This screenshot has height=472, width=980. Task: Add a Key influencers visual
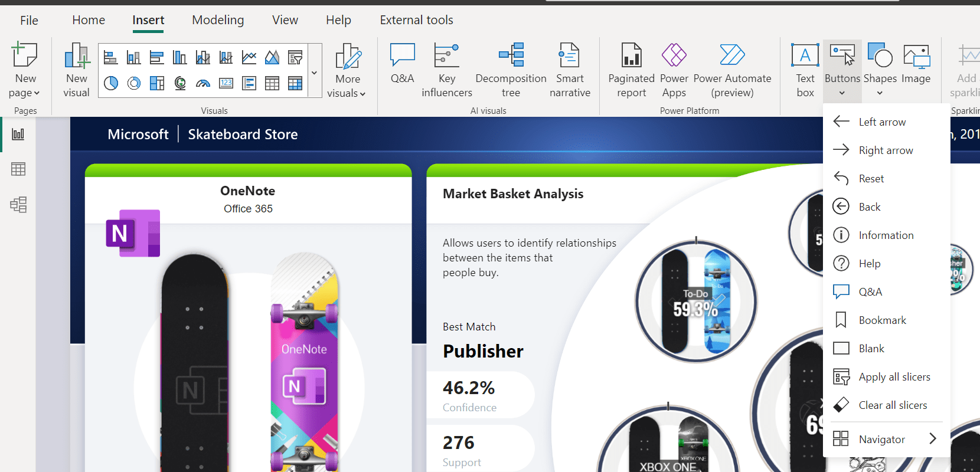[x=447, y=70]
